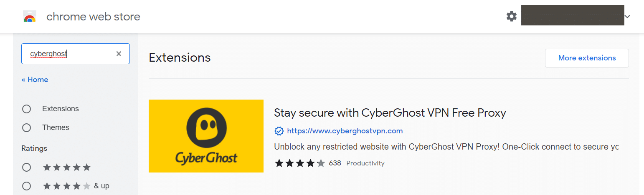Open the settings gear icon
Viewport: 644px width, 195px height.
512,17
